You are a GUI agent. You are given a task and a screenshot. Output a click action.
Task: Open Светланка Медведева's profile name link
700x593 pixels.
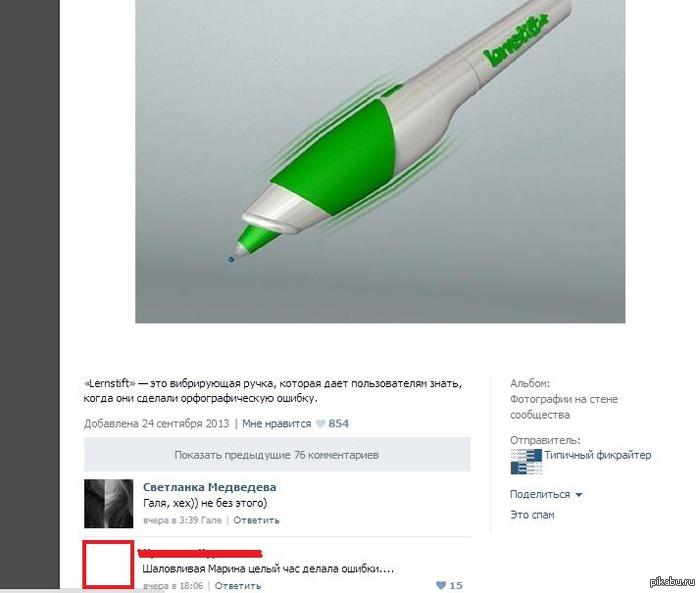click(209, 487)
